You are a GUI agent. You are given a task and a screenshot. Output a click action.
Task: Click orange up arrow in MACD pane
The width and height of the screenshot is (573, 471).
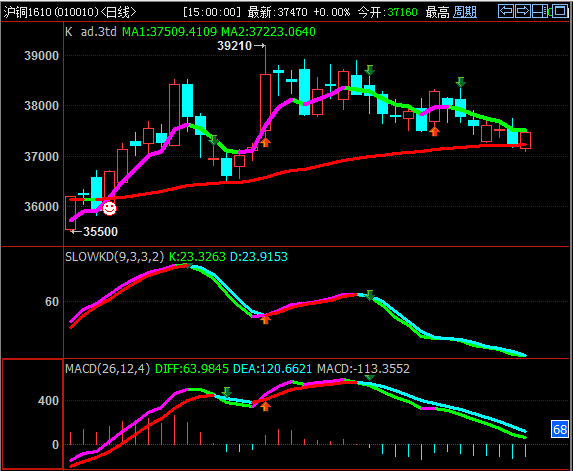(265, 406)
